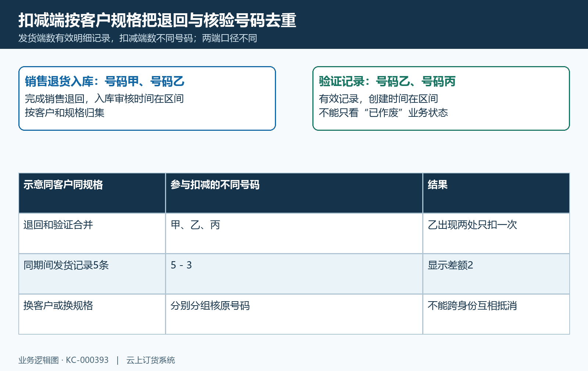Screen dimensions: 588x371
Task: Click the cell 5 - 3
Action: (294, 274)
